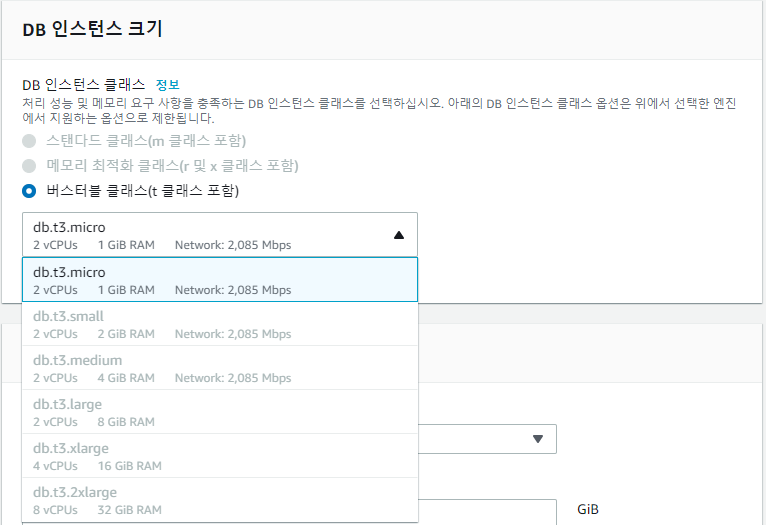
Task: Select the standard class (m class) radio option
Action: 29,141
